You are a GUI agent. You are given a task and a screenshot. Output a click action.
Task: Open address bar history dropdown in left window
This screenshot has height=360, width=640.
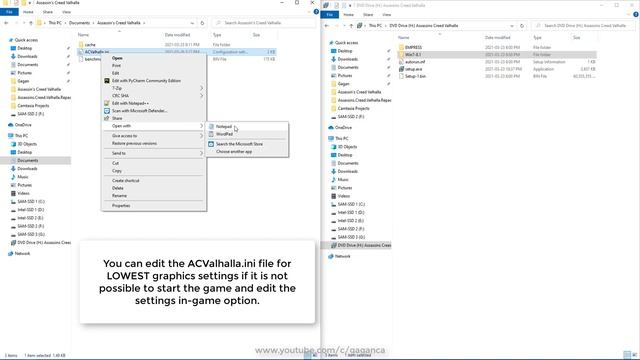click(x=192, y=23)
